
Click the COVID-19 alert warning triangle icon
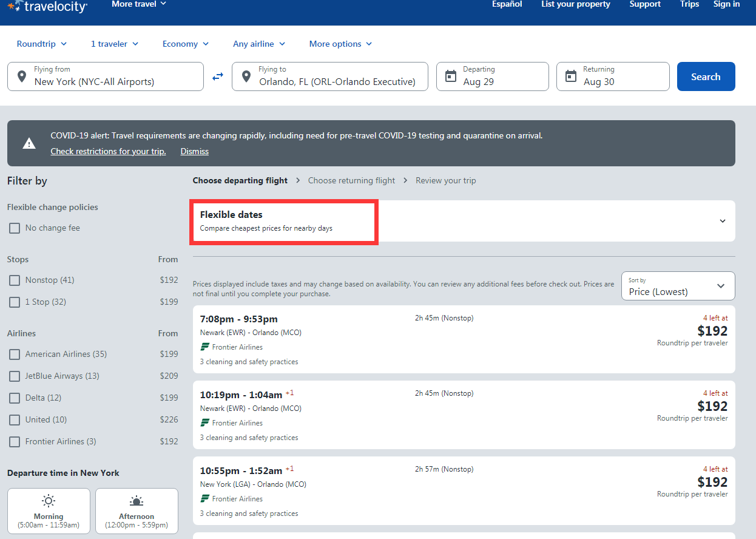(29, 143)
